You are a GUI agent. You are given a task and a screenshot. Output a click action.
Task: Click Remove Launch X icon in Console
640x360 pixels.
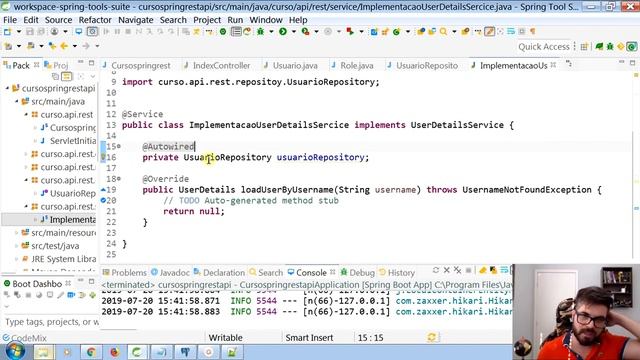[x=447, y=270]
